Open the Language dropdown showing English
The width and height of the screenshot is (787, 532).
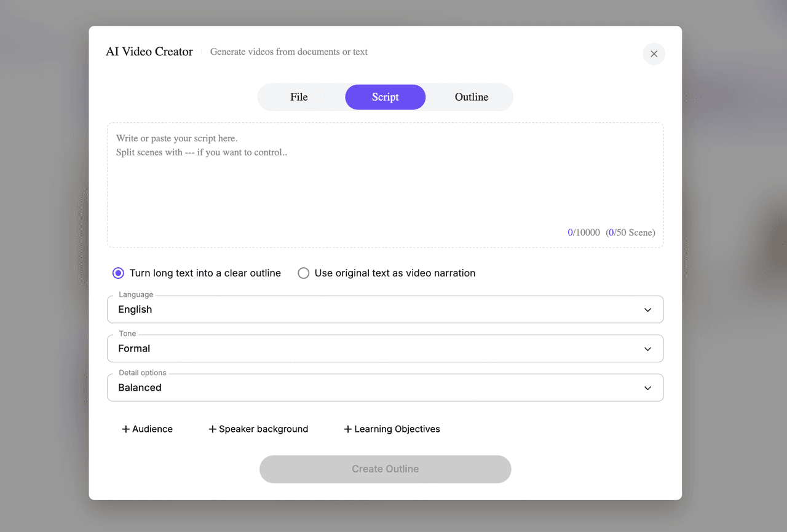pos(369,310)
